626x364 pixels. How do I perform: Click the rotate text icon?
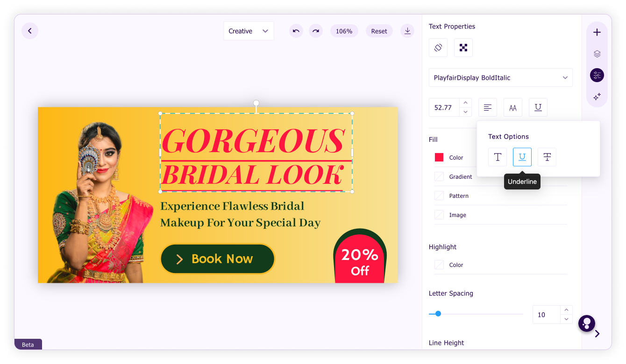[x=438, y=48]
